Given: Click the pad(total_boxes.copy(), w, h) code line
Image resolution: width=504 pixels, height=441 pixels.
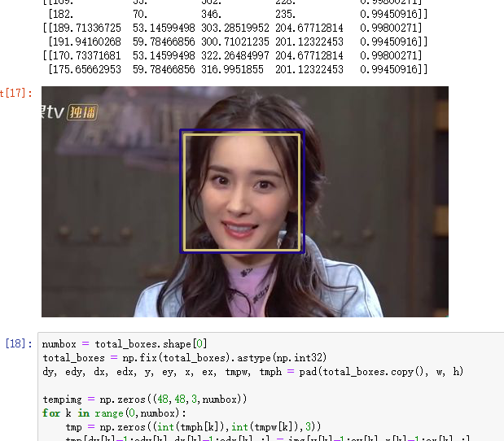Looking at the screenshot, I should tap(252, 372).
